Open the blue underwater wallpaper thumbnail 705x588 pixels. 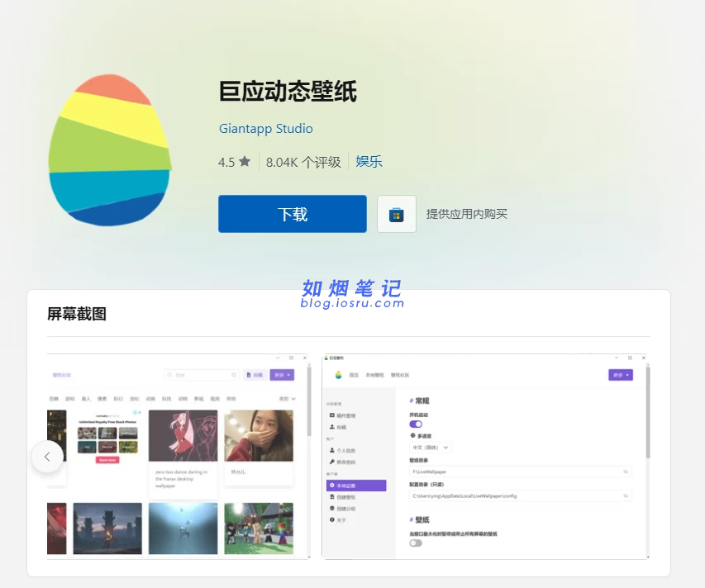tap(183, 529)
